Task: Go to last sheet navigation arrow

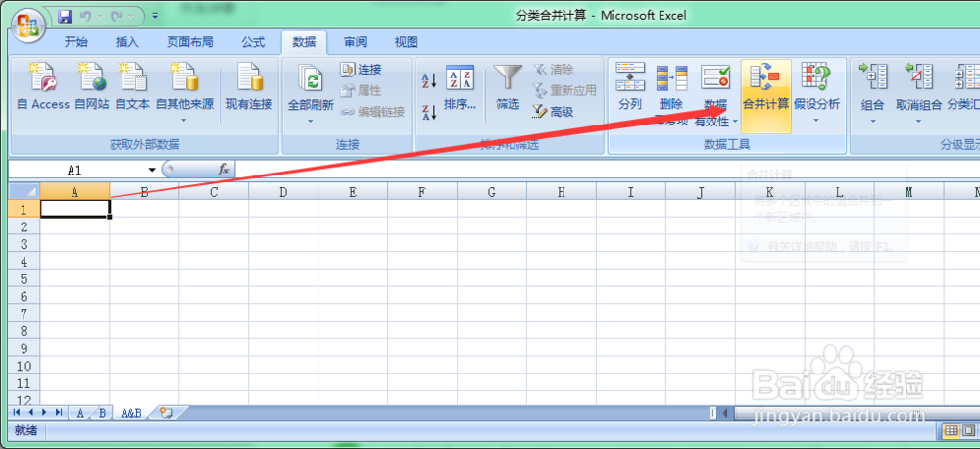Action: 58,412
